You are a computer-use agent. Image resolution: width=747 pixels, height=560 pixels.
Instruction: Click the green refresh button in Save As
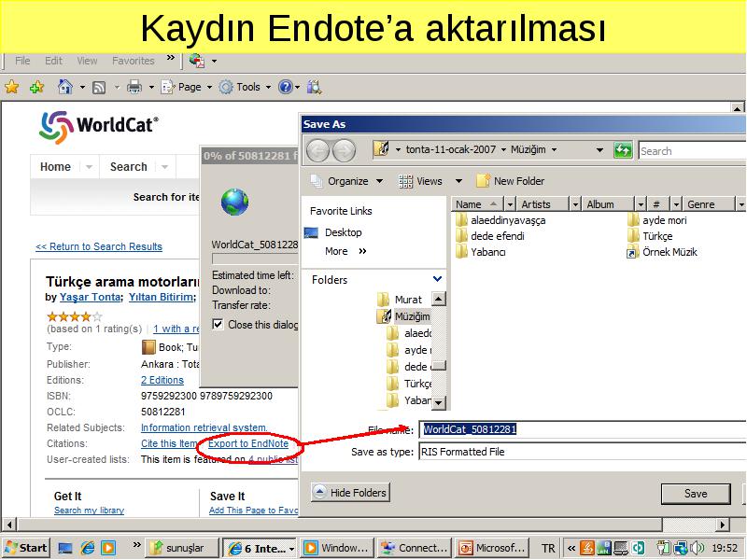[623, 150]
